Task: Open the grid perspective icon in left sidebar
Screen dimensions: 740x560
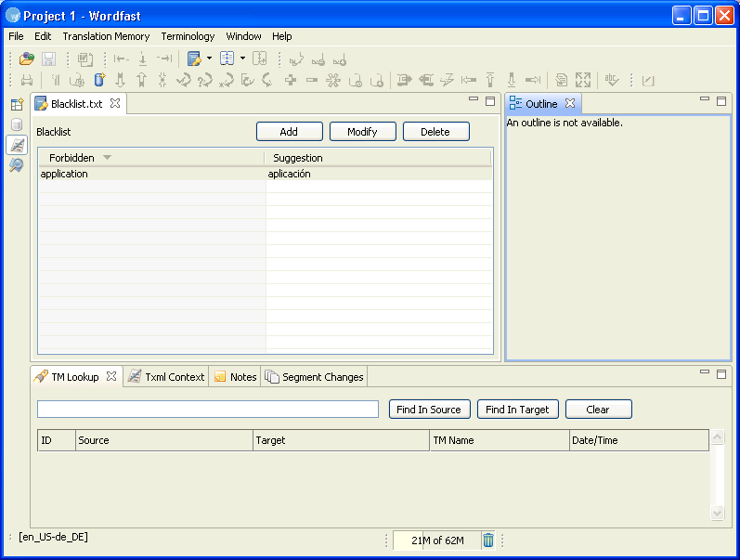Action: pyautogui.click(x=17, y=104)
